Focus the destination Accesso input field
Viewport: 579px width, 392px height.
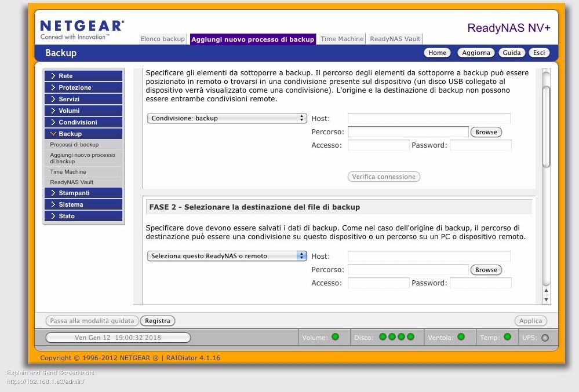(x=378, y=283)
